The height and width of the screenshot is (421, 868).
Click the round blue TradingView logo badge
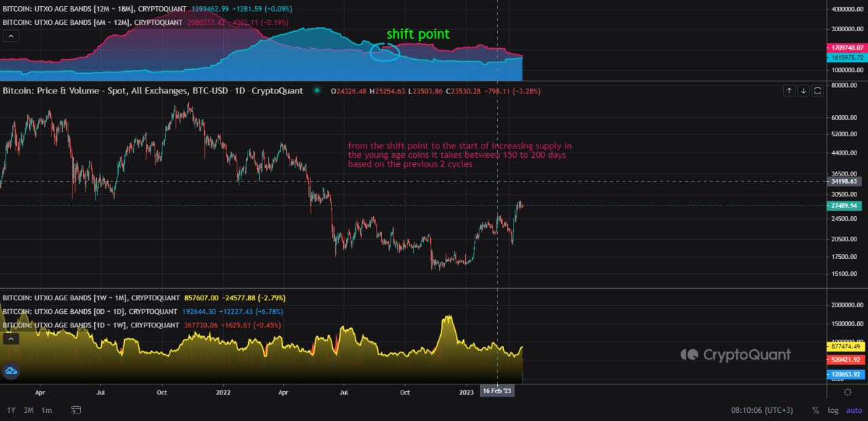coord(11,371)
